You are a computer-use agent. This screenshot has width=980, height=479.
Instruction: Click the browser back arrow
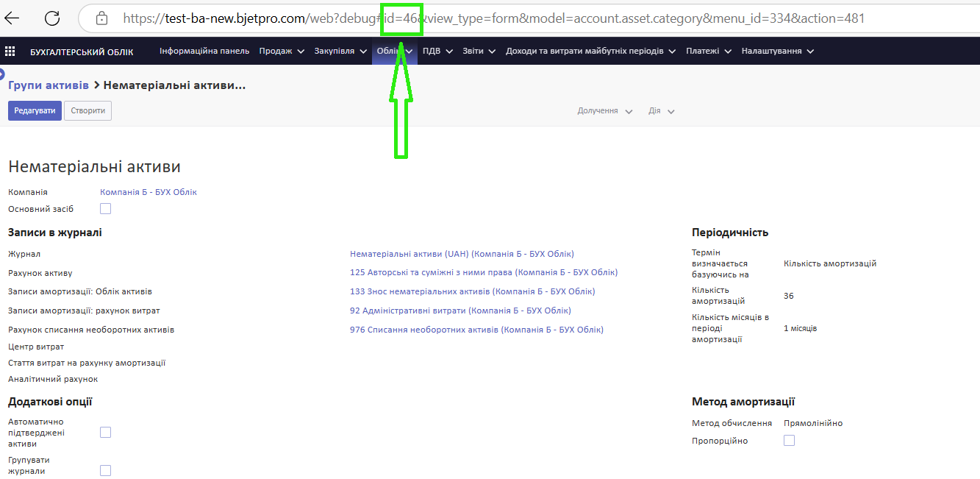[x=12, y=18]
